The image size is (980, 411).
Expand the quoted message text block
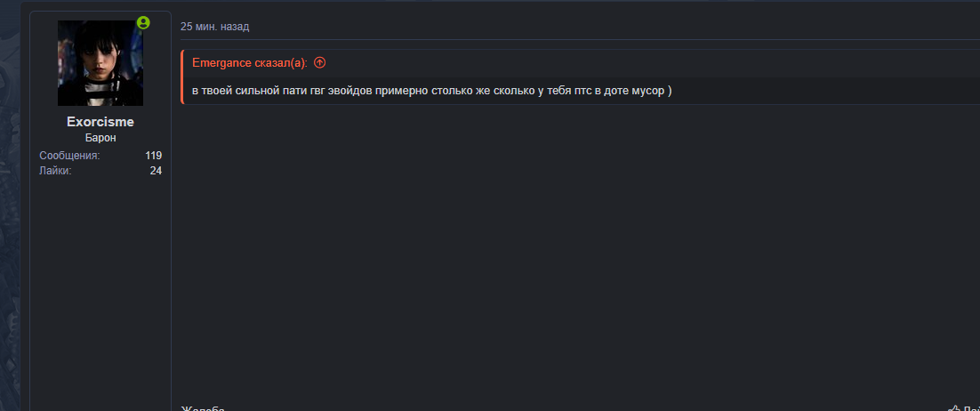pyautogui.click(x=427, y=92)
